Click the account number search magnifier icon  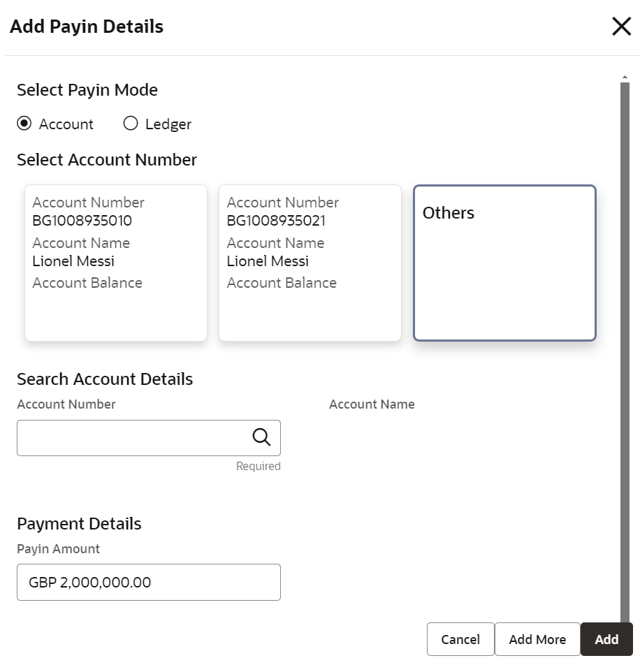[x=261, y=437]
